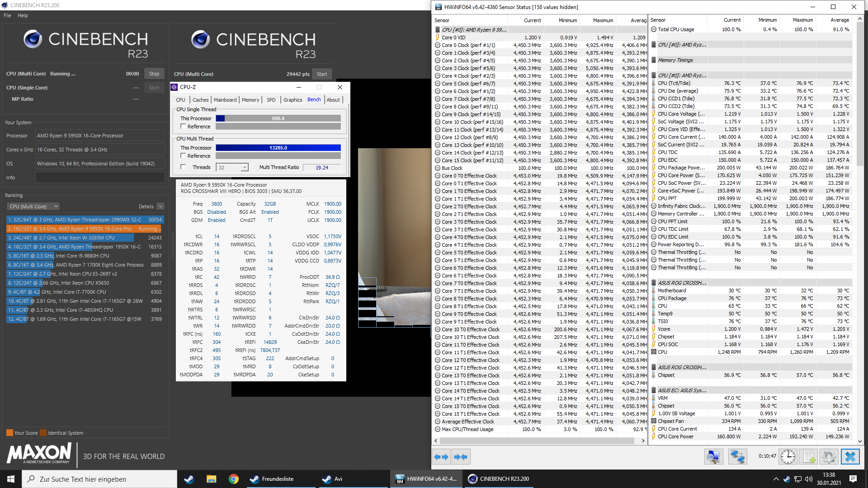Click Start next to 29442 pts score
The width and height of the screenshot is (868, 488).
pos(322,74)
